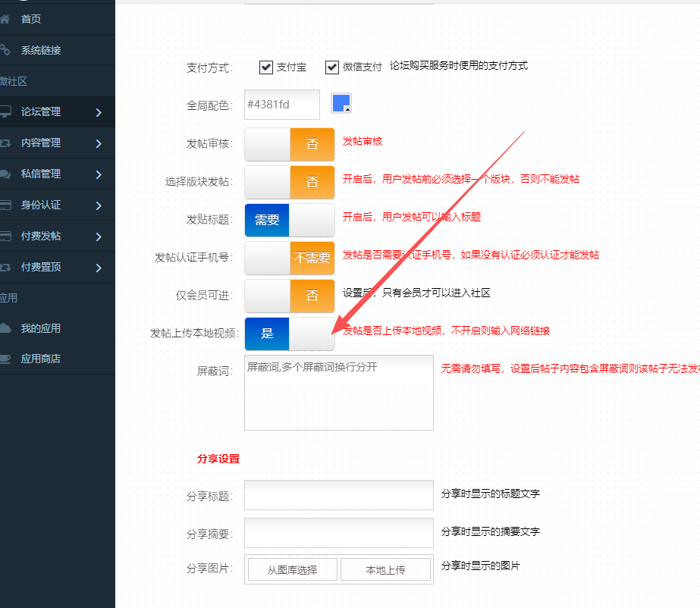700x608 pixels.
Task: Open the 内容管理 menu item
Action: pyautogui.click(x=41, y=143)
